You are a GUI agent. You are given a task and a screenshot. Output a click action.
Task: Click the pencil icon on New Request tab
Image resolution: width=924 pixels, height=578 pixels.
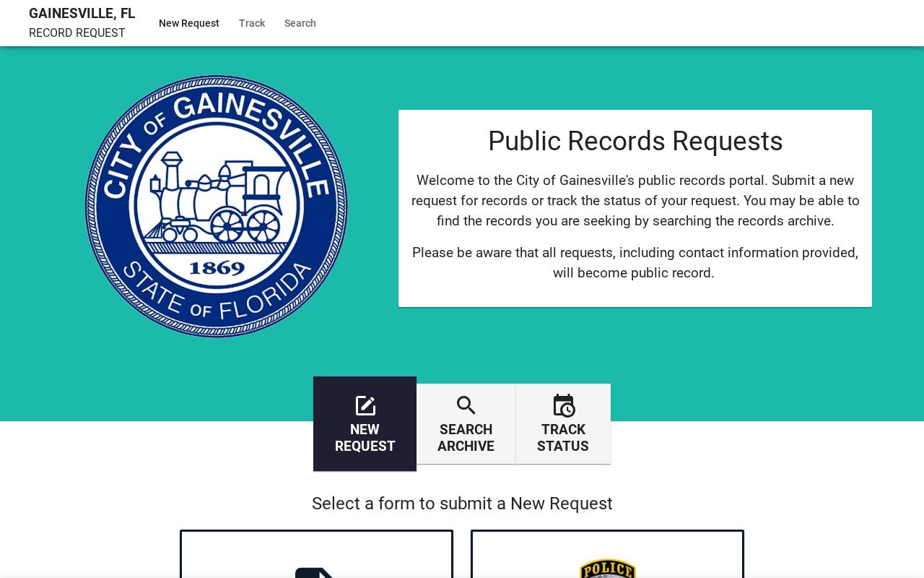(x=365, y=405)
